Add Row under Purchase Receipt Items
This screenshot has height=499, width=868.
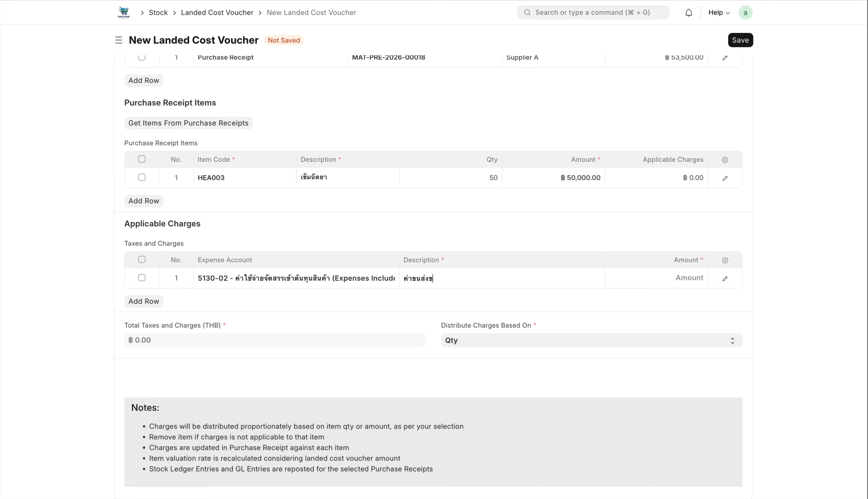tap(144, 201)
